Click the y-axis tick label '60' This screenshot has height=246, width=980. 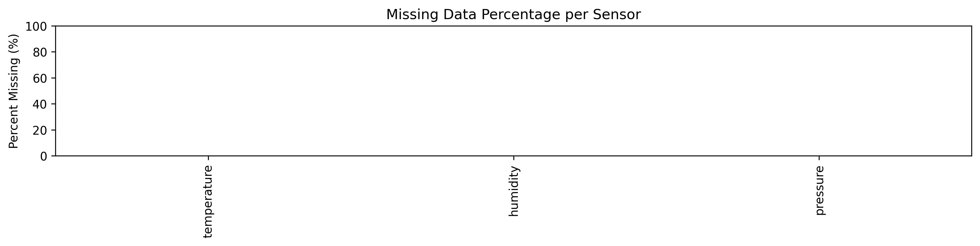(x=40, y=78)
